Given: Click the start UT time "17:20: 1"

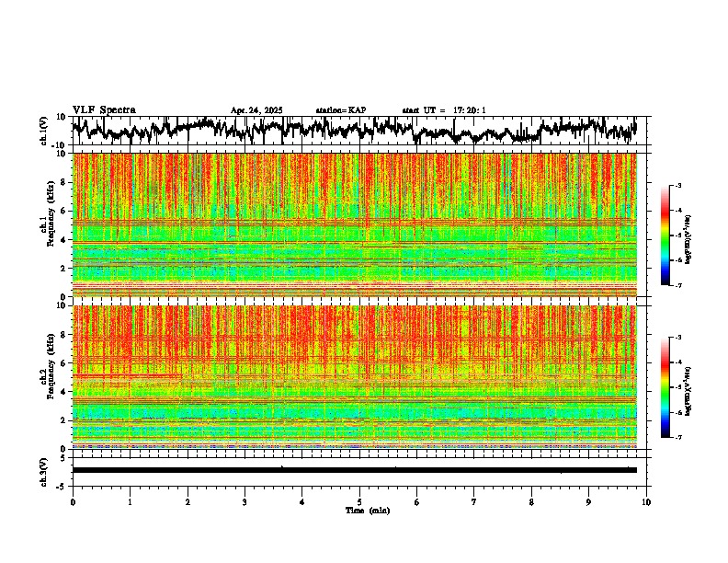Looking at the screenshot, I should tap(470, 110).
